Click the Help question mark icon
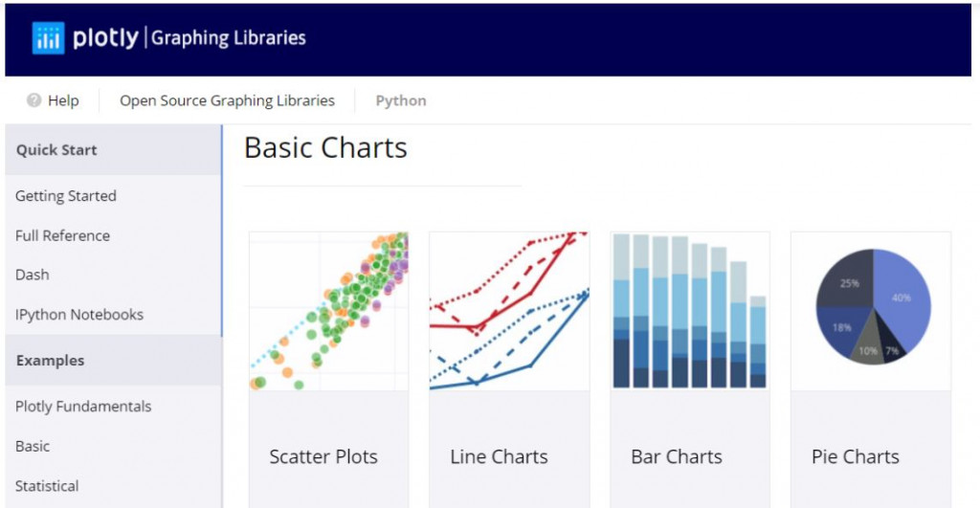This screenshot has height=508, width=980. coord(34,100)
